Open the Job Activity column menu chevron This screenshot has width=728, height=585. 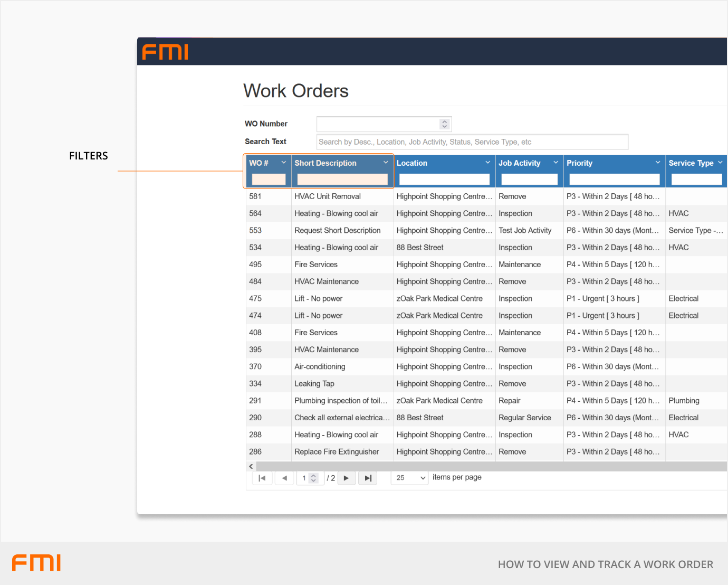point(555,163)
